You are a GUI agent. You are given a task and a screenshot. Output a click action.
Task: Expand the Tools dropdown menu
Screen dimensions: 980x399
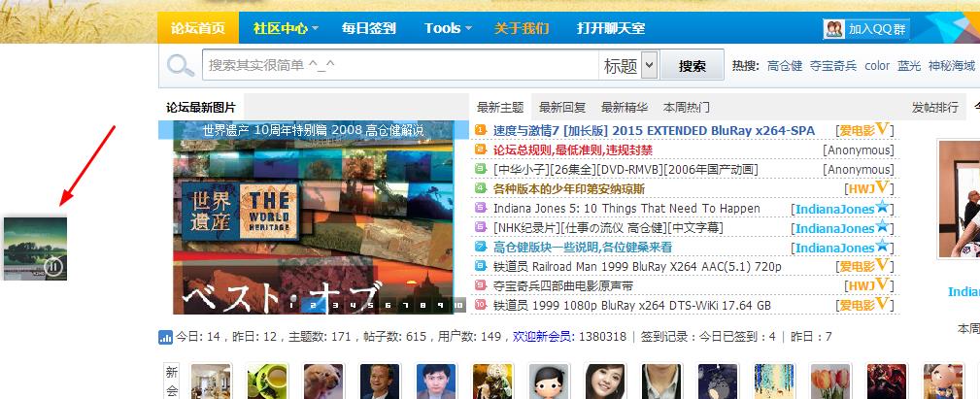tap(448, 28)
